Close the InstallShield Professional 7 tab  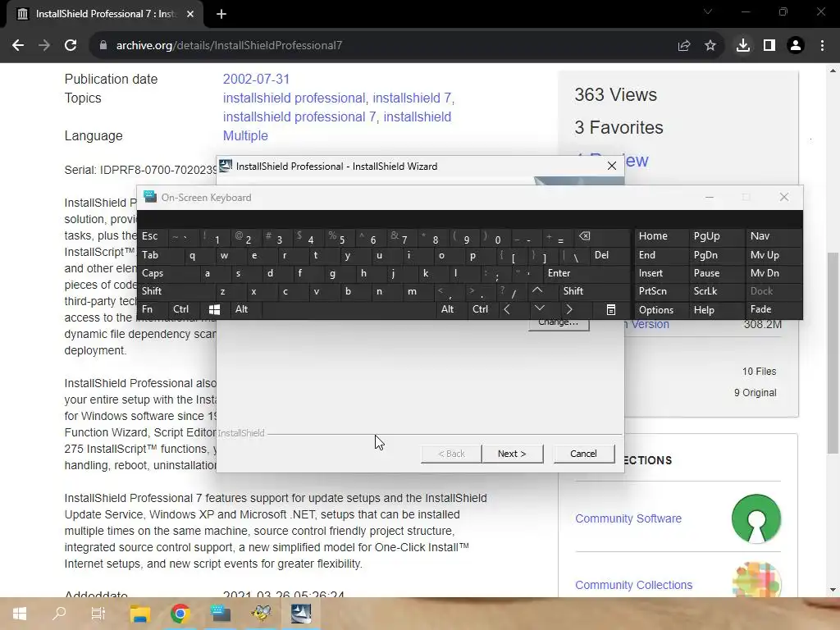coord(190,14)
